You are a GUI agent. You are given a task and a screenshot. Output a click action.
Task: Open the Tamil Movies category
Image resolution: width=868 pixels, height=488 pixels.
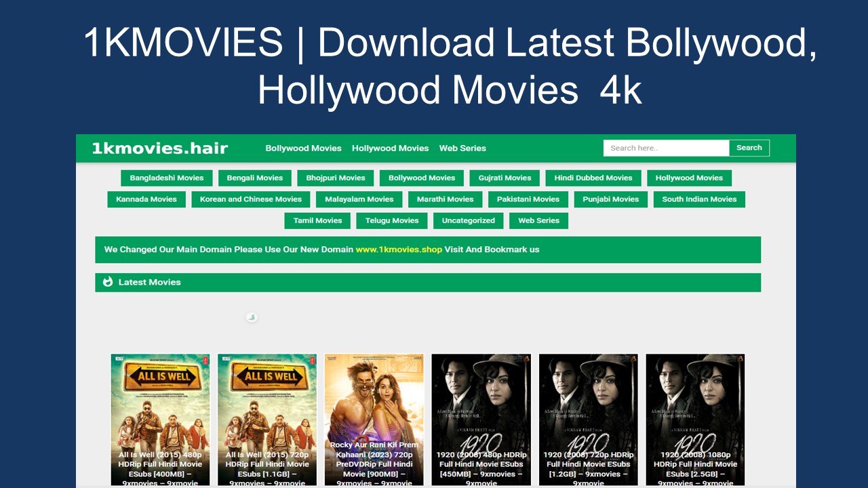(317, 220)
